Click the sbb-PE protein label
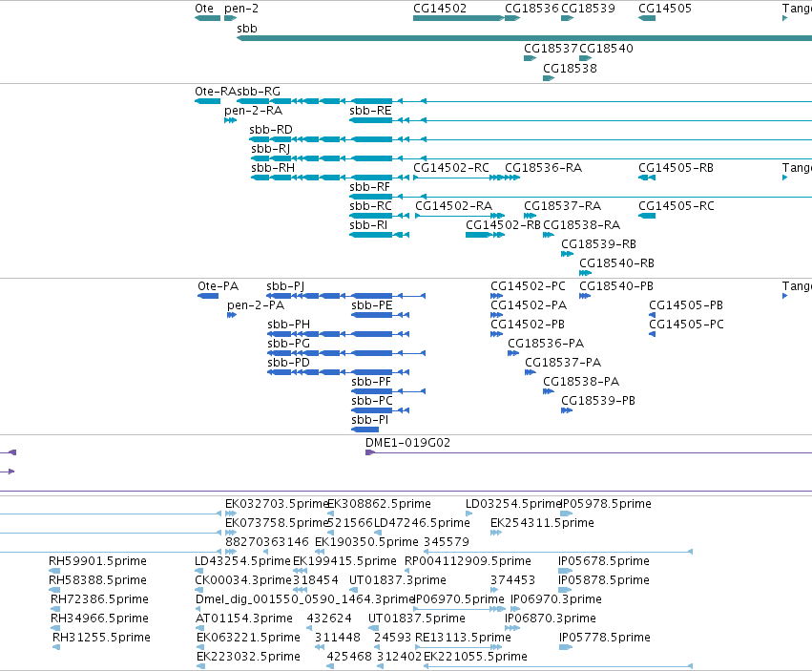The height and width of the screenshot is (671, 812). (372, 305)
